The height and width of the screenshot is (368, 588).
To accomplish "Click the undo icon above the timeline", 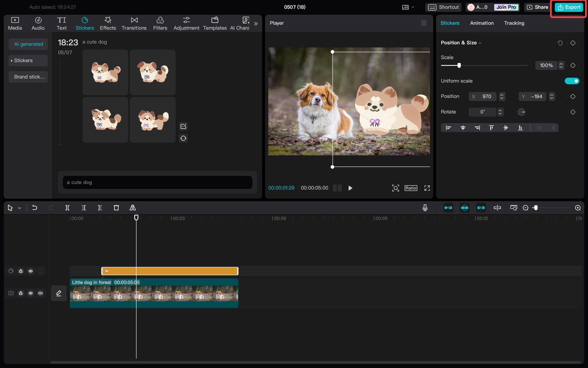I will pos(34,207).
